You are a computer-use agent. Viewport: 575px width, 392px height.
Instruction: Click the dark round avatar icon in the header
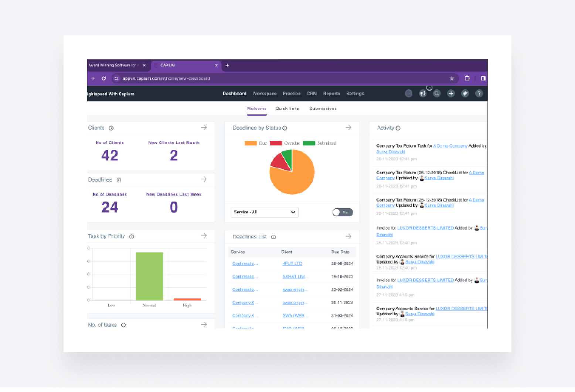(x=409, y=93)
